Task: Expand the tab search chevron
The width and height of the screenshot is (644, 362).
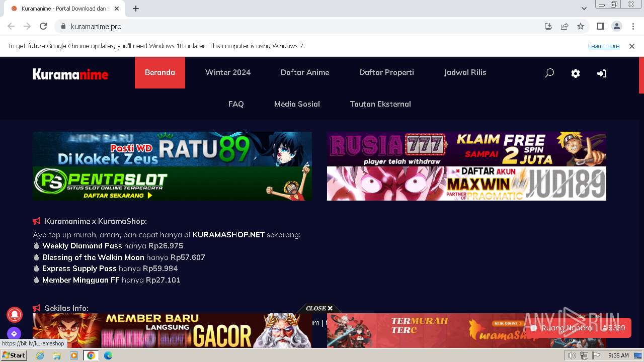Action: pos(584,9)
